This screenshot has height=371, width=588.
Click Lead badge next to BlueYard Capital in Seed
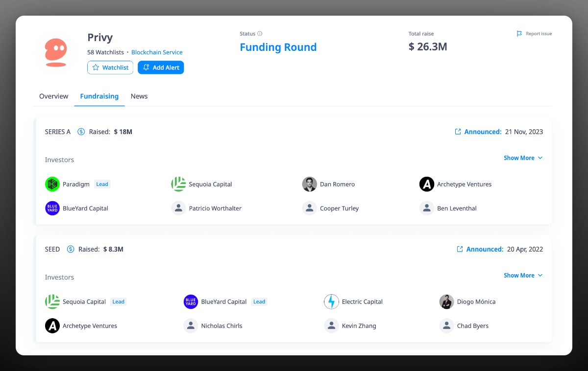[259, 301]
